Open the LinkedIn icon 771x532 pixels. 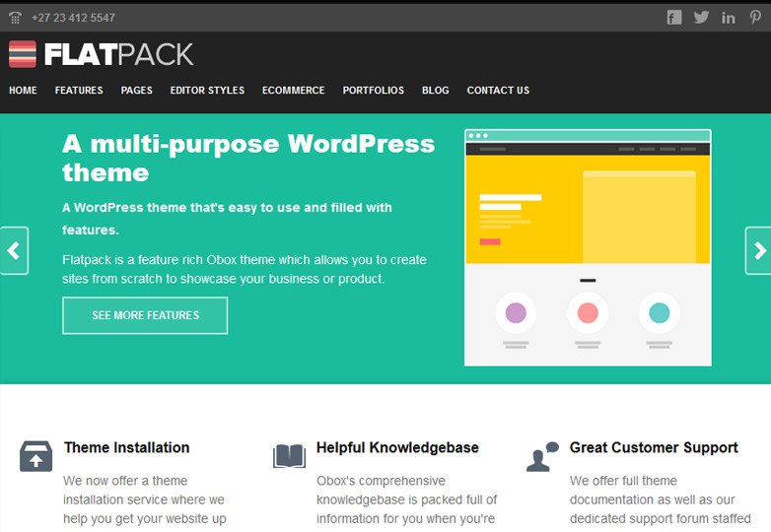coord(729,18)
